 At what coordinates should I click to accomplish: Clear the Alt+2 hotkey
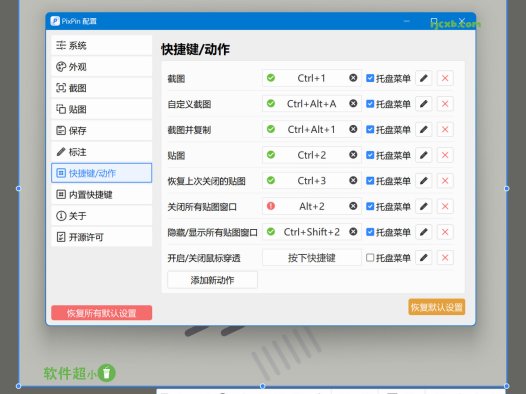[x=353, y=206]
